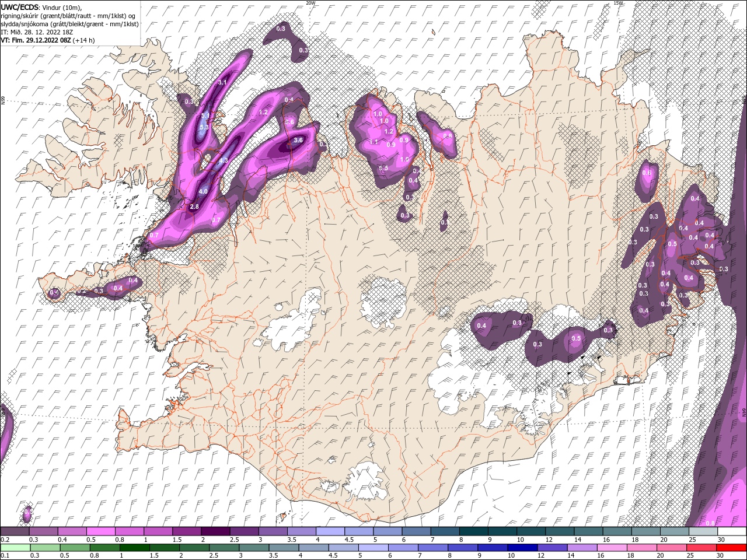Click the "0.8" value at bottom-right sea area
Viewport: 747px width, 560px height.
tap(711, 523)
